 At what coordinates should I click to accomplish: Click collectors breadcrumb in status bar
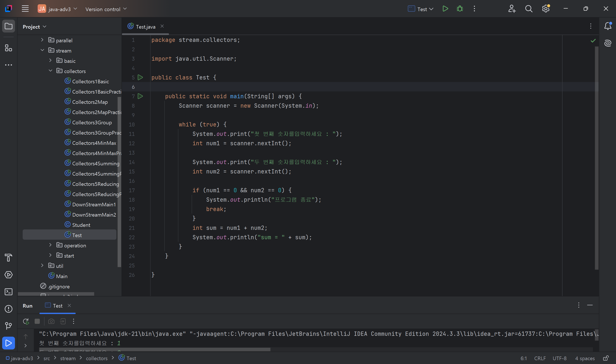96,358
